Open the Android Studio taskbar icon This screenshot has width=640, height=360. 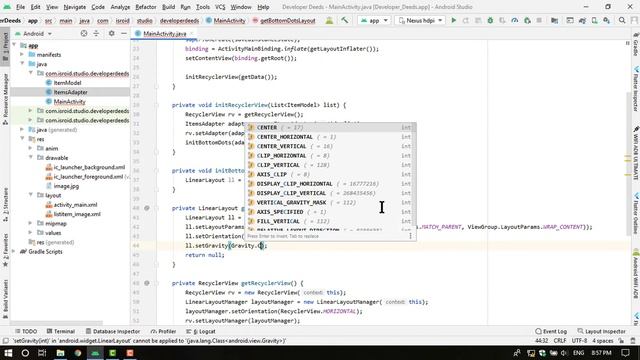[95, 353]
